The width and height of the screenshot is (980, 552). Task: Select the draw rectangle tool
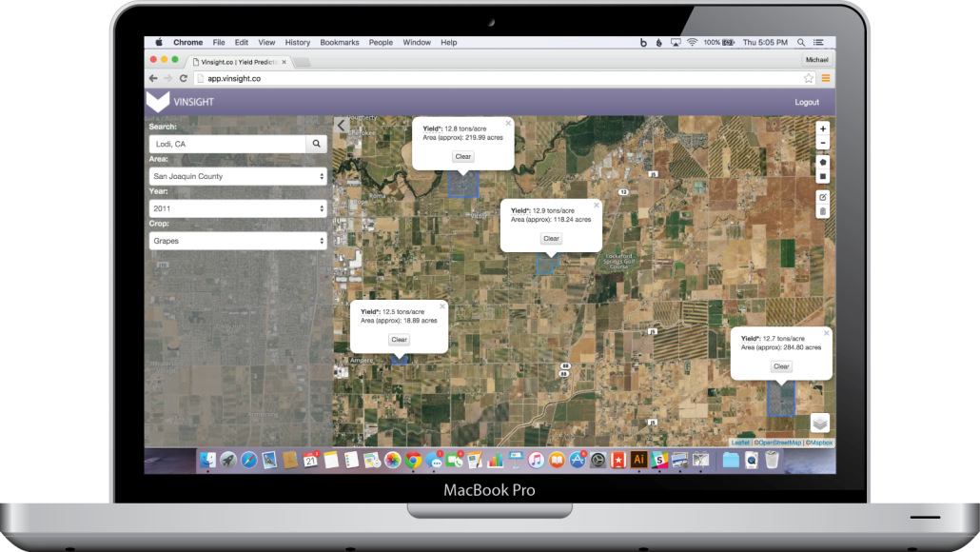pos(822,177)
